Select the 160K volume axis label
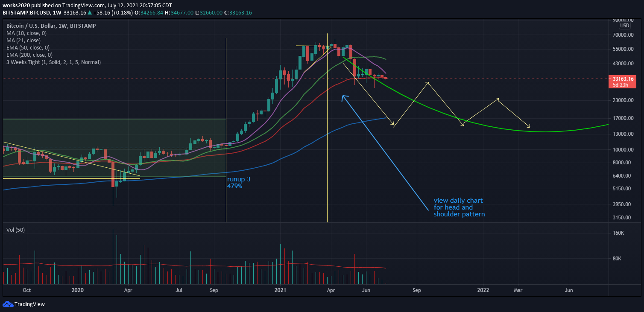Image resolution: width=644 pixels, height=312 pixels. (x=619, y=233)
